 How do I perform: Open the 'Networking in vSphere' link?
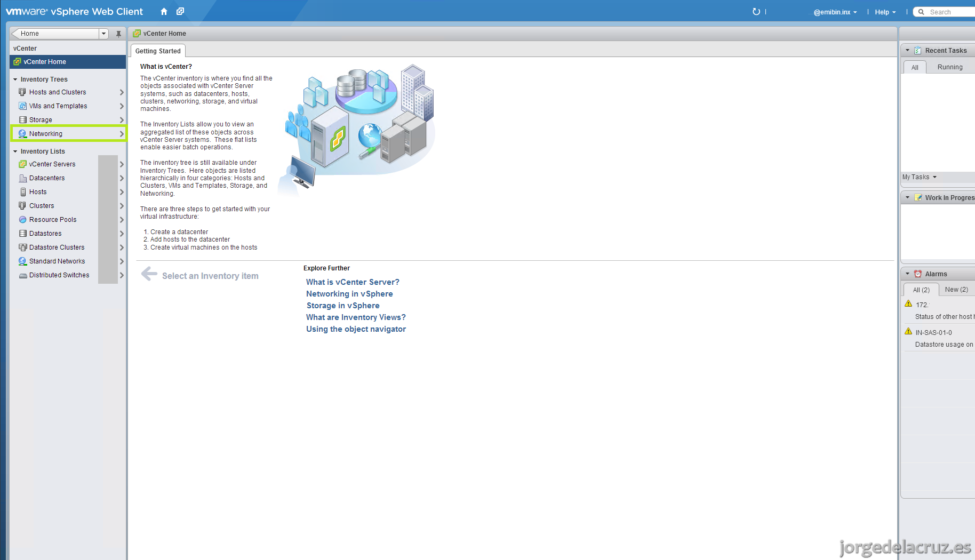point(349,294)
